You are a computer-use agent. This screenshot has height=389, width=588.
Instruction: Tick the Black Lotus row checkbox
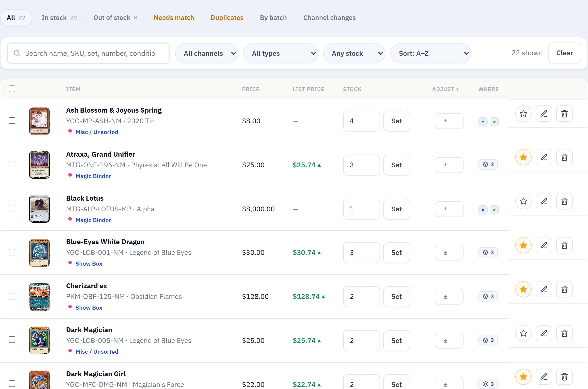12,208
